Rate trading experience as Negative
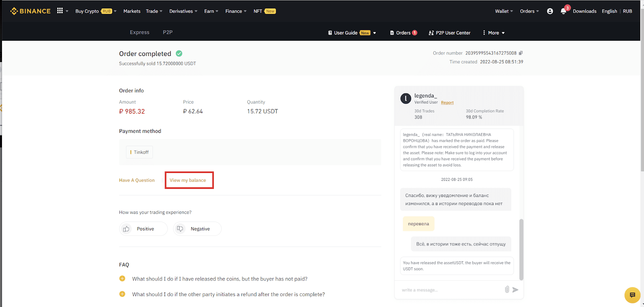Viewport: 644px width, 307px height. coord(197,229)
